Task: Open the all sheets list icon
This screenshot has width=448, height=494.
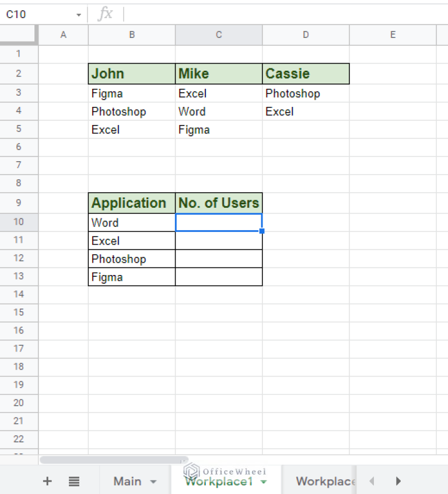Action: click(x=73, y=481)
